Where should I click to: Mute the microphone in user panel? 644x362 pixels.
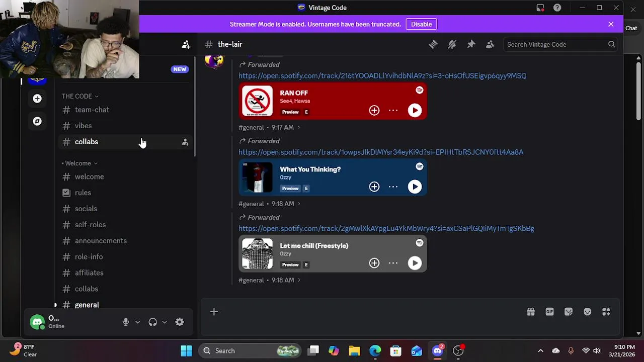tap(126, 322)
